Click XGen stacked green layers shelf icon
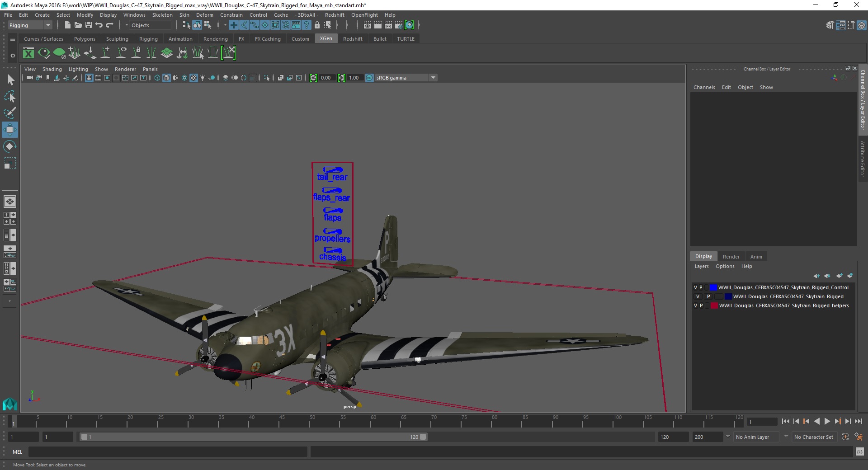Viewport: 868px width, 470px height. (x=167, y=53)
